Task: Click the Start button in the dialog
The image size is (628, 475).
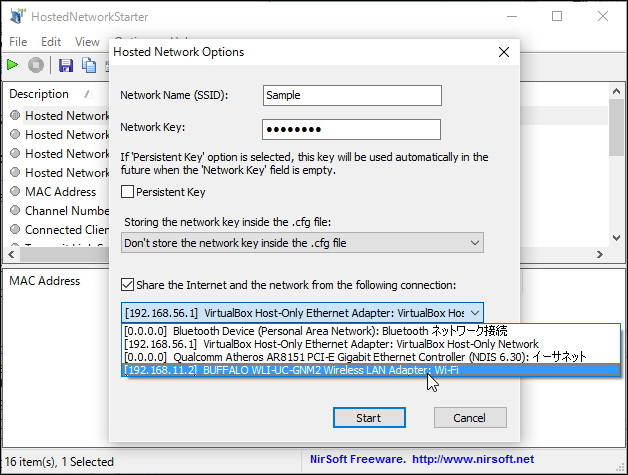Action: pos(369,418)
